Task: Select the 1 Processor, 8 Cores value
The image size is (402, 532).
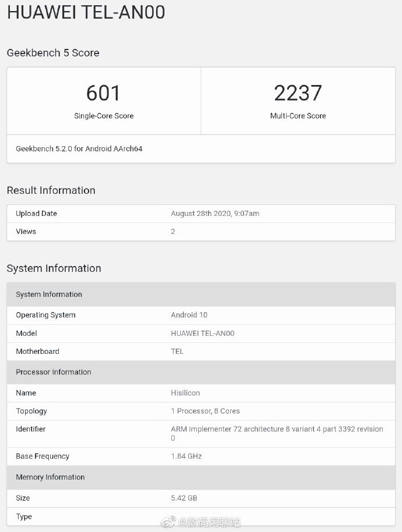Action: click(x=206, y=411)
